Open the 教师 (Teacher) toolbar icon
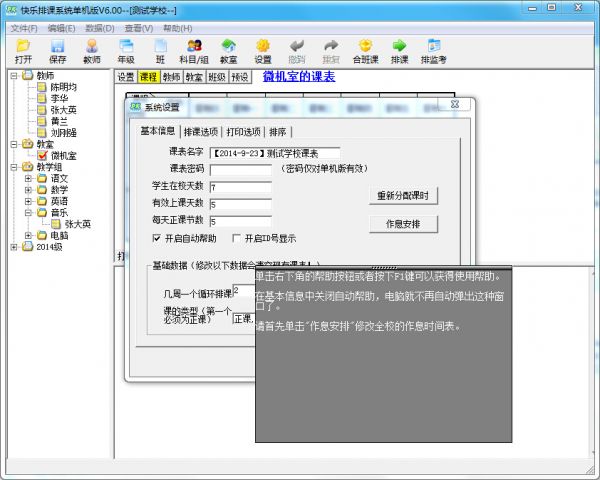The height and width of the screenshot is (480, 600). coord(92,50)
